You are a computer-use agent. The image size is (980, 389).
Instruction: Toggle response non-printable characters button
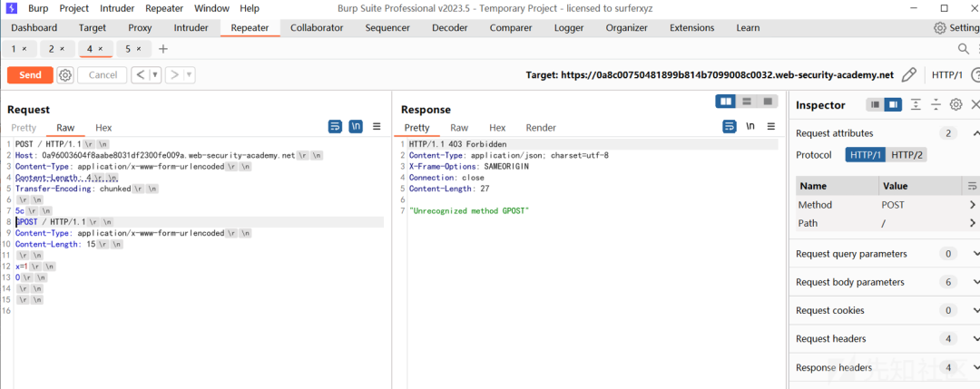tap(750, 126)
